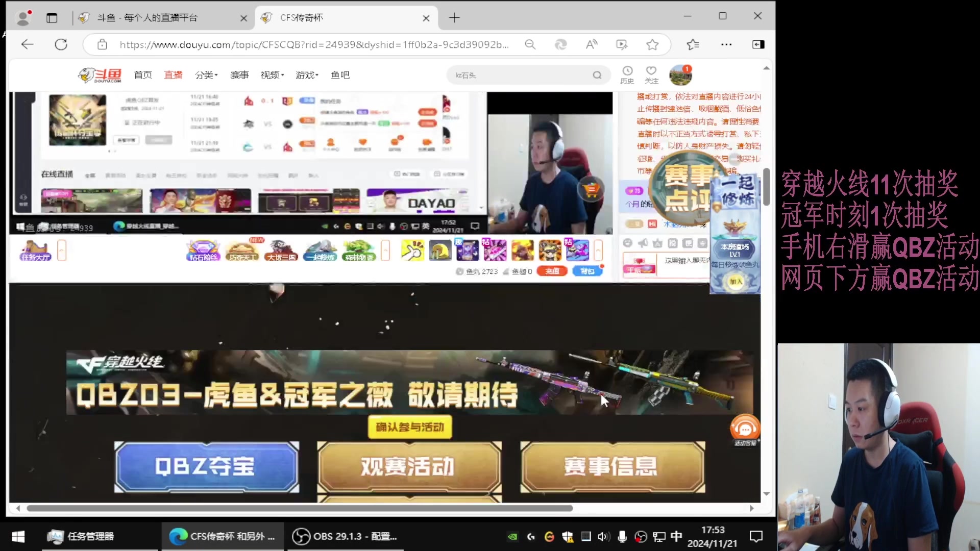The width and height of the screenshot is (980, 551).
Task: Open the 任务大厅 task hall icon
Action: [x=36, y=251]
